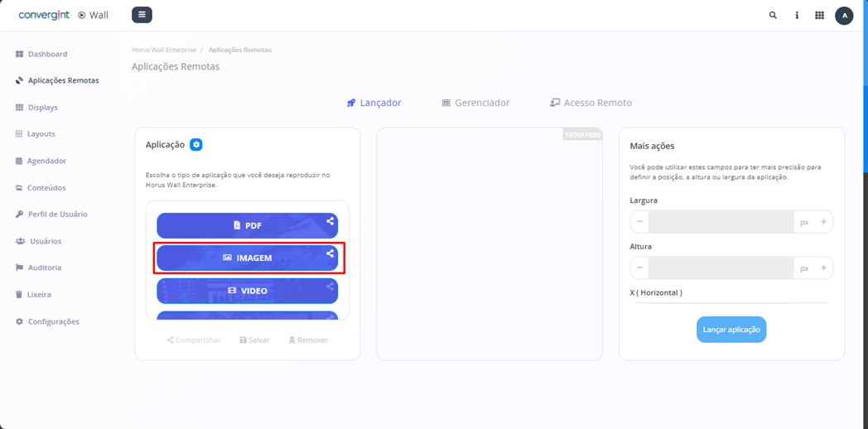868x429 pixels.
Task: Increase Largura with plus button
Action: tap(823, 222)
